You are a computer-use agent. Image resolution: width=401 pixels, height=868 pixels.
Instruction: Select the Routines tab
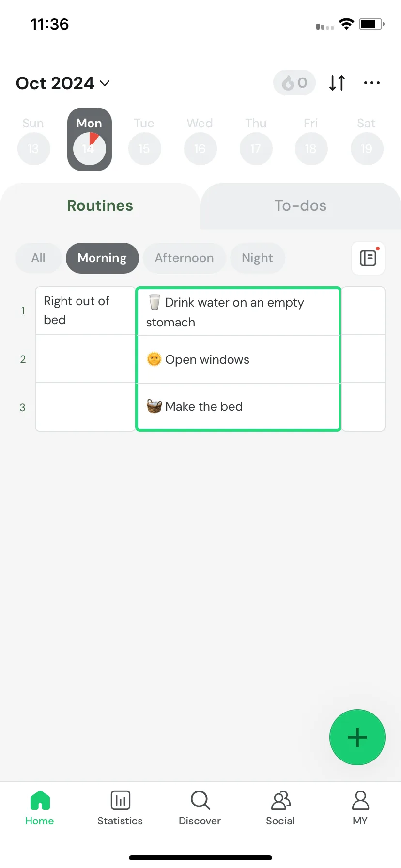click(100, 206)
